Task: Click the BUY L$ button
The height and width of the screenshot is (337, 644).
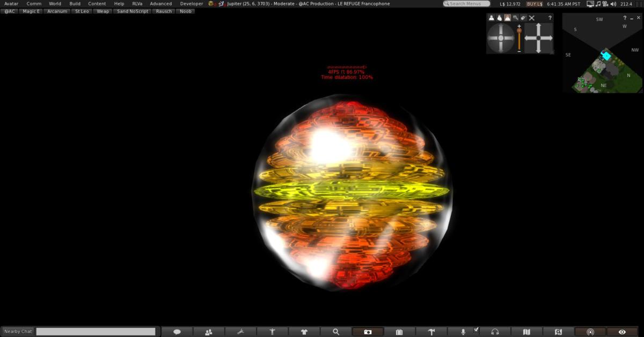Action: (534, 4)
